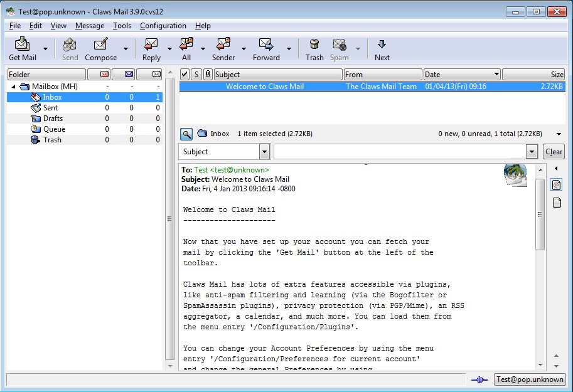Select the Drafts folder

coord(85,119)
